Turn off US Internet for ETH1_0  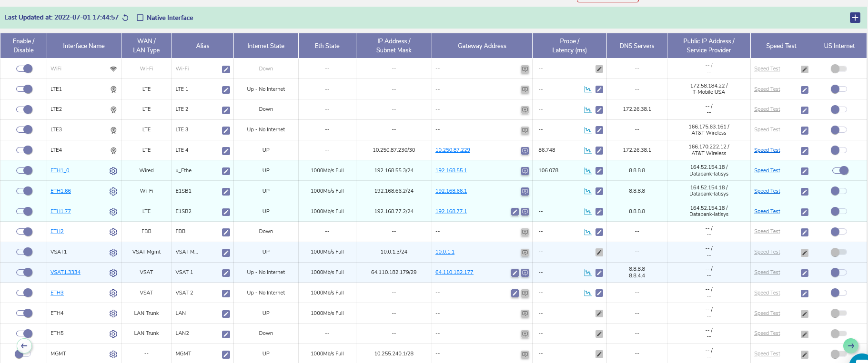(x=840, y=170)
